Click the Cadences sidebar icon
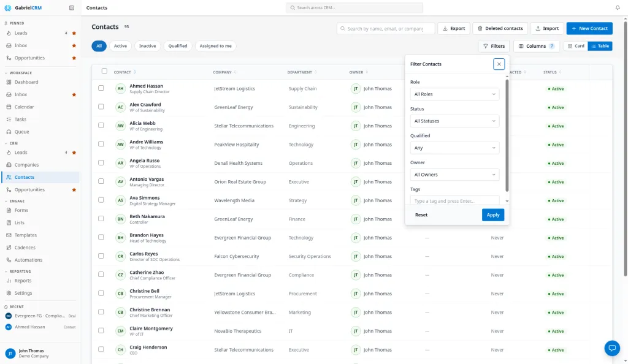The image size is (628, 364). coord(9,247)
